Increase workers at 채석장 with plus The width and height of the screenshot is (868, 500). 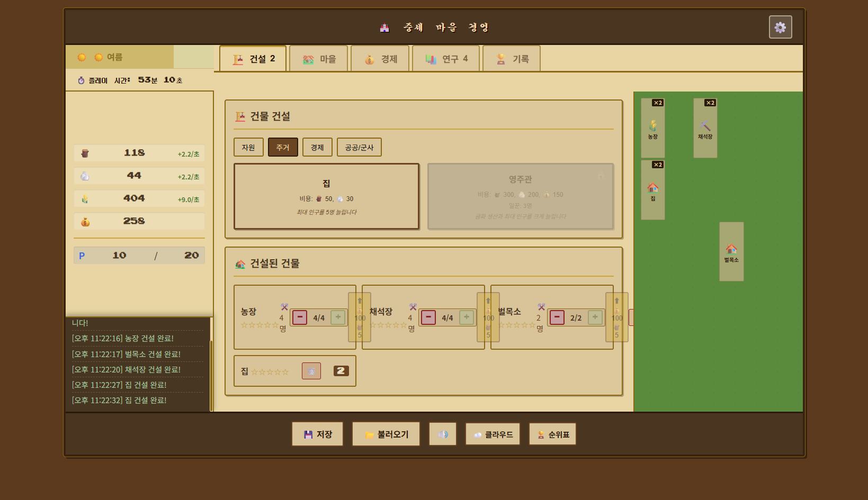coord(467,317)
